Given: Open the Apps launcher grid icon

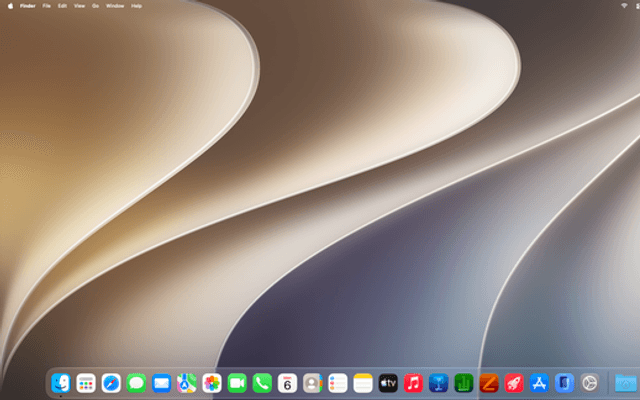Looking at the screenshot, I should 86,383.
